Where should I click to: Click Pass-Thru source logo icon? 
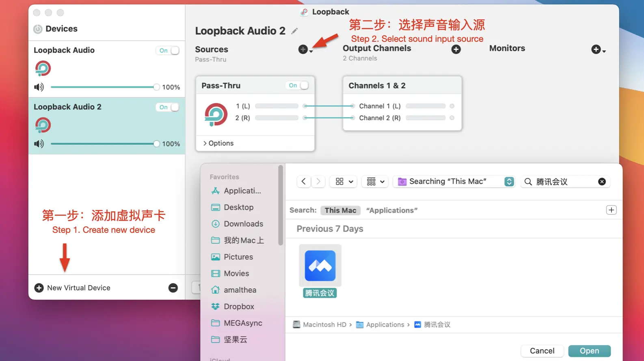coord(216,115)
